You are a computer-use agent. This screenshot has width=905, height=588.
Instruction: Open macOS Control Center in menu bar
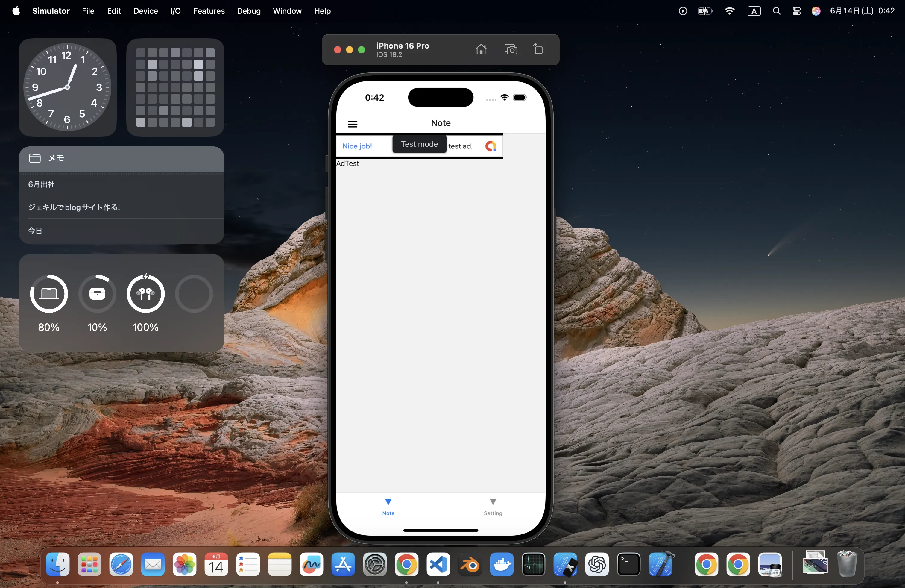click(796, 11)
